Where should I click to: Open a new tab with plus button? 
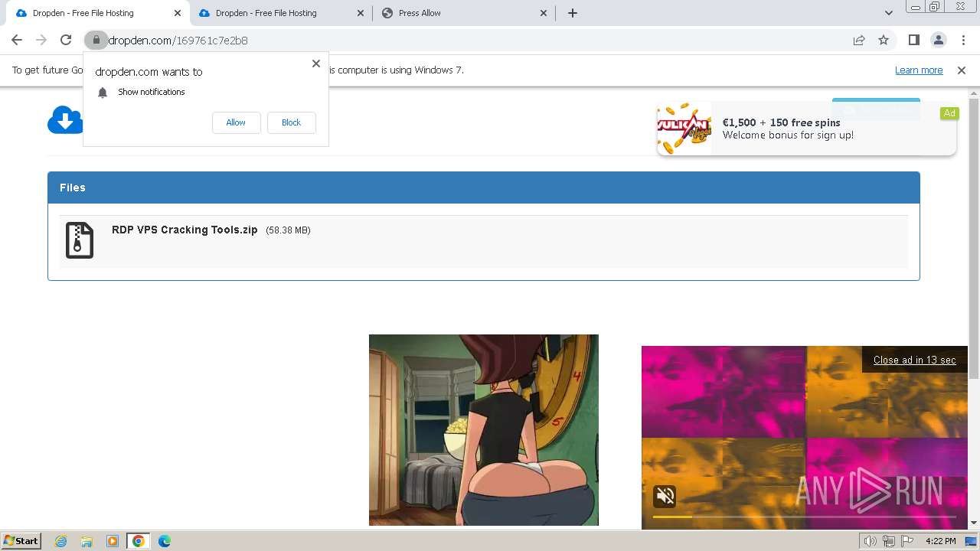tap(572, 13)
